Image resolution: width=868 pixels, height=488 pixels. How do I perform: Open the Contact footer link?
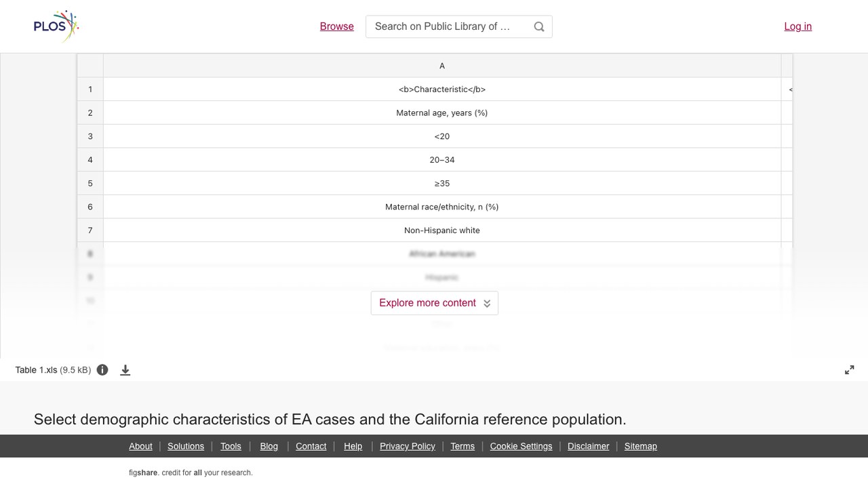click(311, 446)
